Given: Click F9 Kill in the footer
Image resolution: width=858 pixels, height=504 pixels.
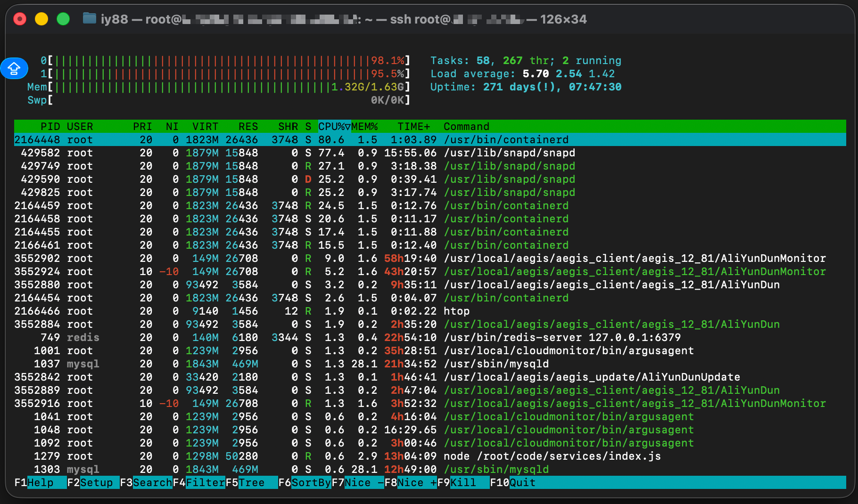Looking at the screenshot, I should coord(463,482).
